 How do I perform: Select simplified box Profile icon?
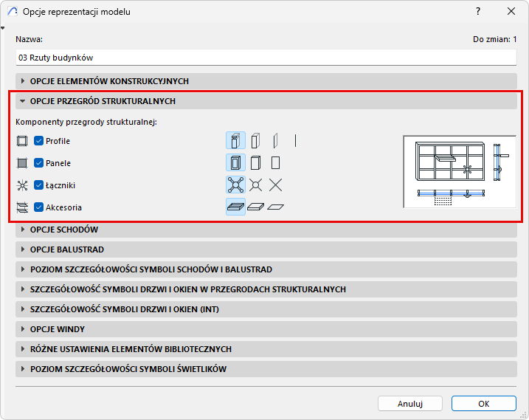255,140
